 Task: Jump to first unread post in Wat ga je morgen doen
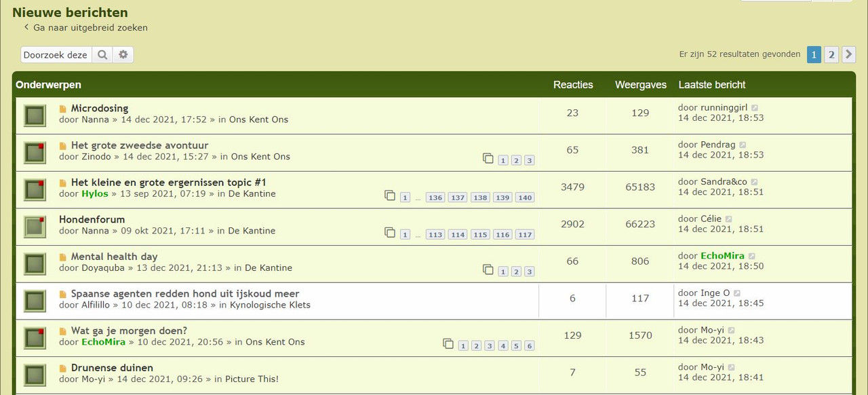tap(63, 331)
